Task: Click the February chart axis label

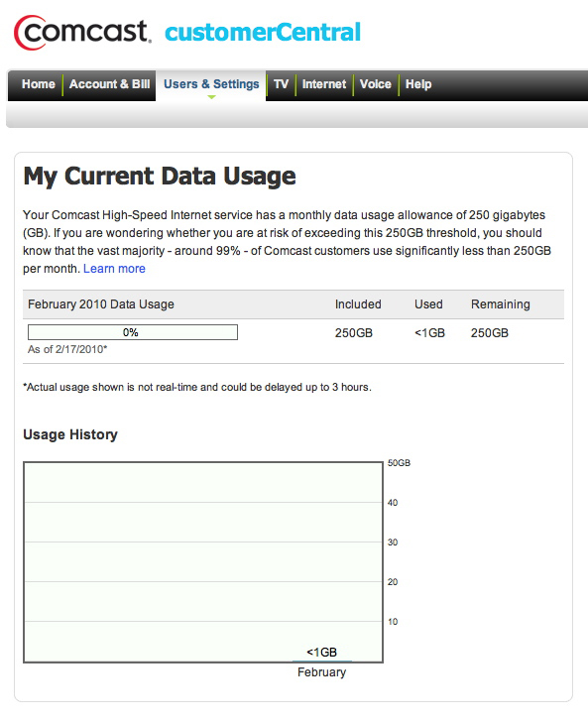Action: (322, 672)
